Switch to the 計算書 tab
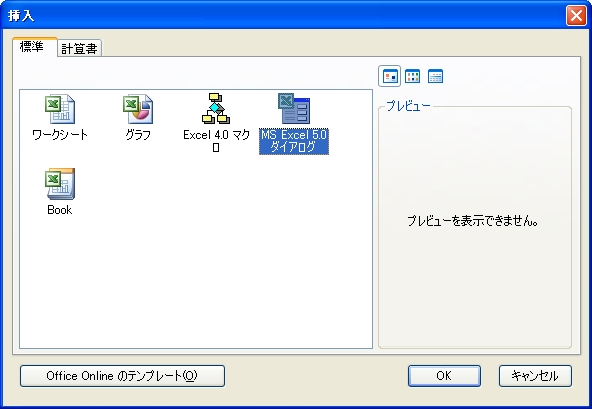This screenshot has height=409, width=592. [79, 48]
